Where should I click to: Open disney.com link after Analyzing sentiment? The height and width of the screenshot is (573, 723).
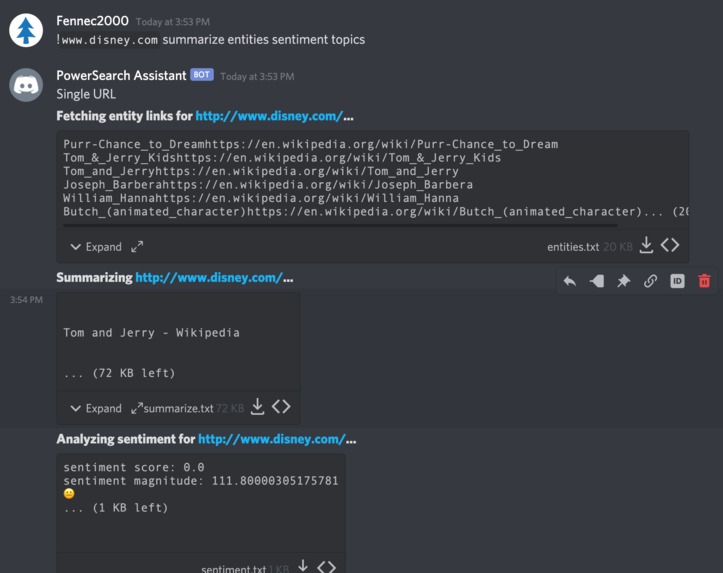coord(271,439)
